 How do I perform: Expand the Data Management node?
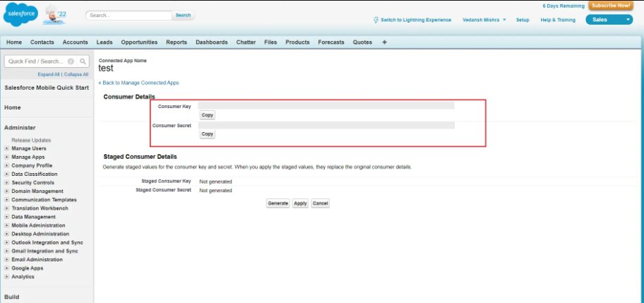coord(7,217)
